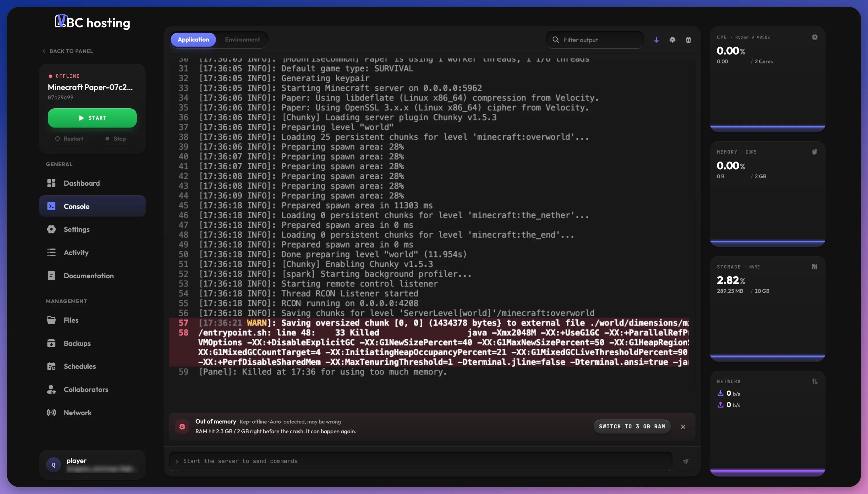Go back via BACK TO PANEL link
This screenshot has width=868, height=494.
pos(68,51)
